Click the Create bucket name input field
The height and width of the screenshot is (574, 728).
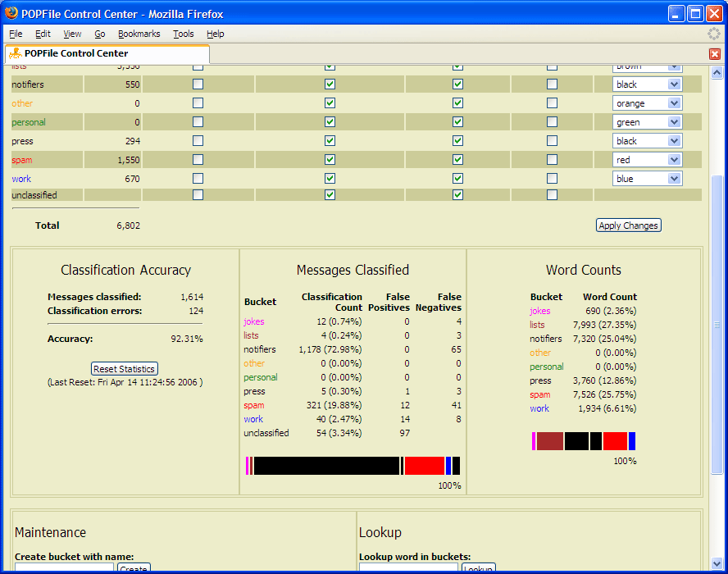[64, 567]
